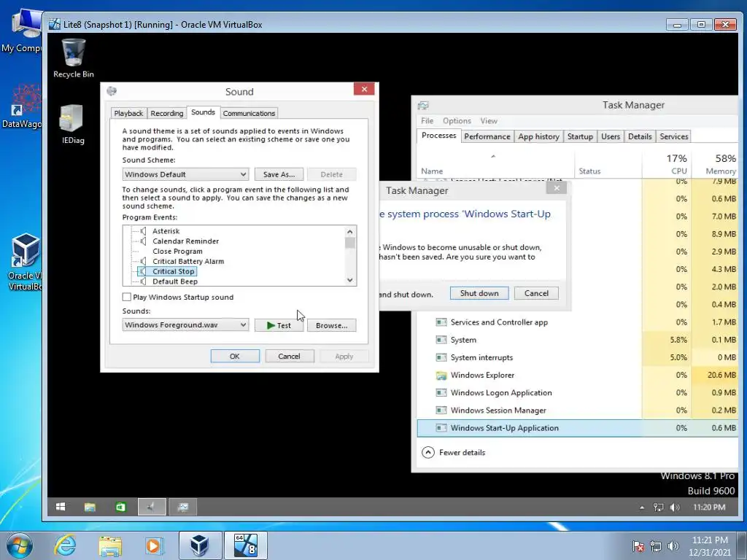Switch to the Recording tab
This screenshot has width=747, height=560.
point(167,113)
